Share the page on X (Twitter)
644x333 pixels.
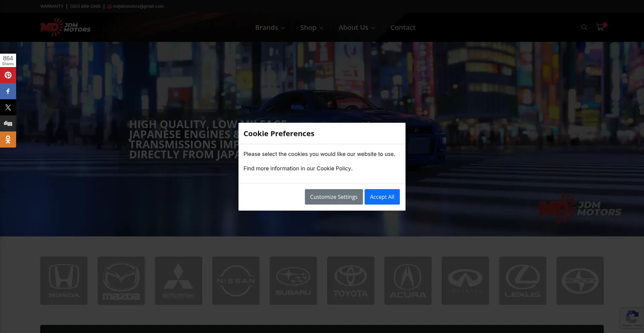click(8, 107)
